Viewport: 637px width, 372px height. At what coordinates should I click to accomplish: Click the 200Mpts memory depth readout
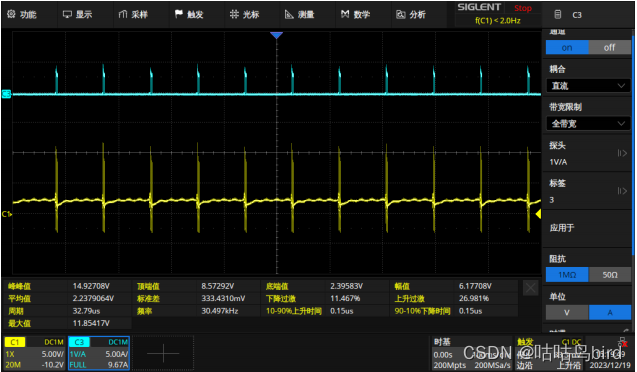pos(449,365)
